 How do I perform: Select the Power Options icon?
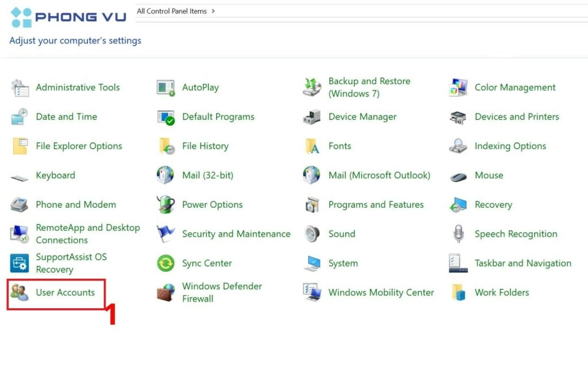pyautogui.click(x=212, y=204)
